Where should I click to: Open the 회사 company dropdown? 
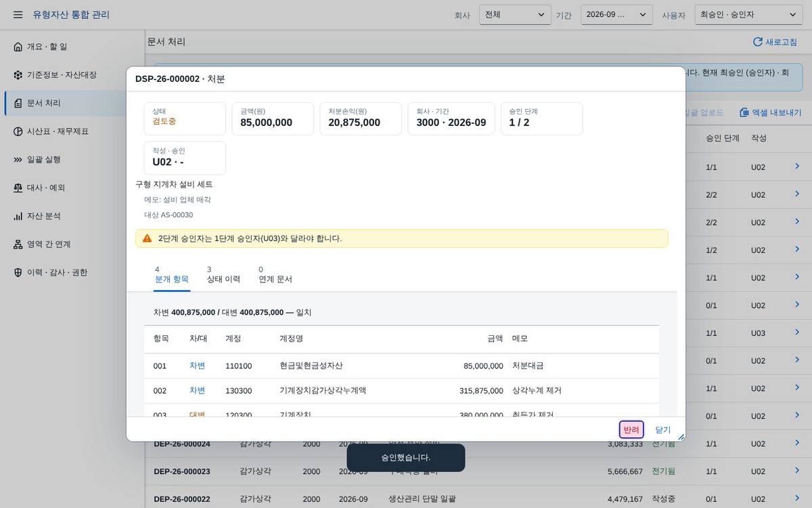(515, 15)
